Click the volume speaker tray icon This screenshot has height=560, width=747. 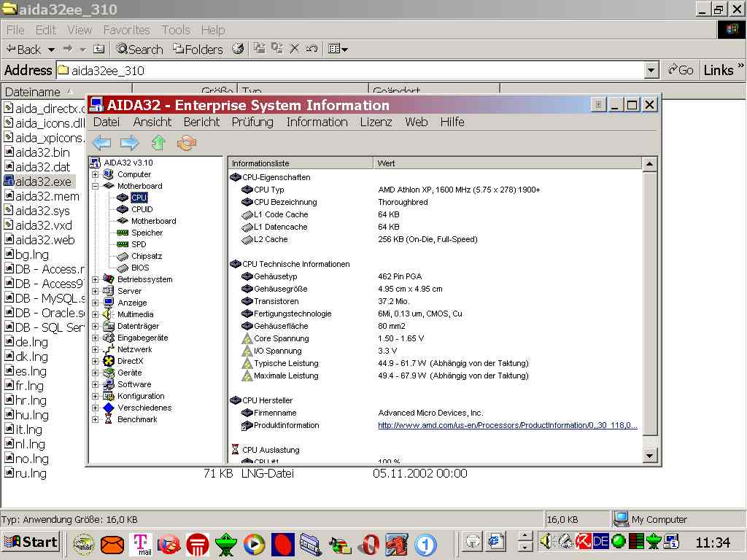coord(546,542)
